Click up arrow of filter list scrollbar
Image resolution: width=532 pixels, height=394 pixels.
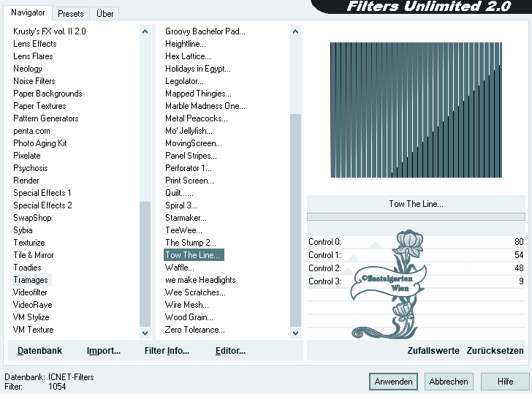click(295, 31)
